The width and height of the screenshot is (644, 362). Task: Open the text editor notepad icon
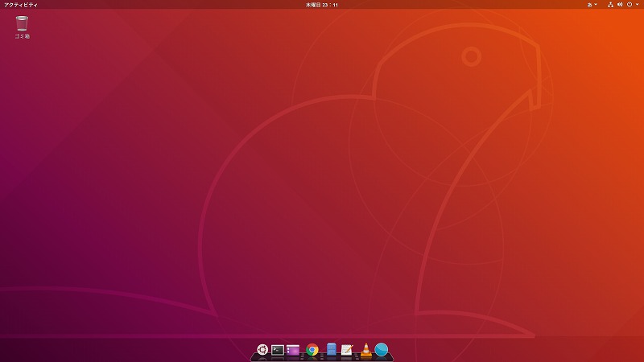point(347,350)
